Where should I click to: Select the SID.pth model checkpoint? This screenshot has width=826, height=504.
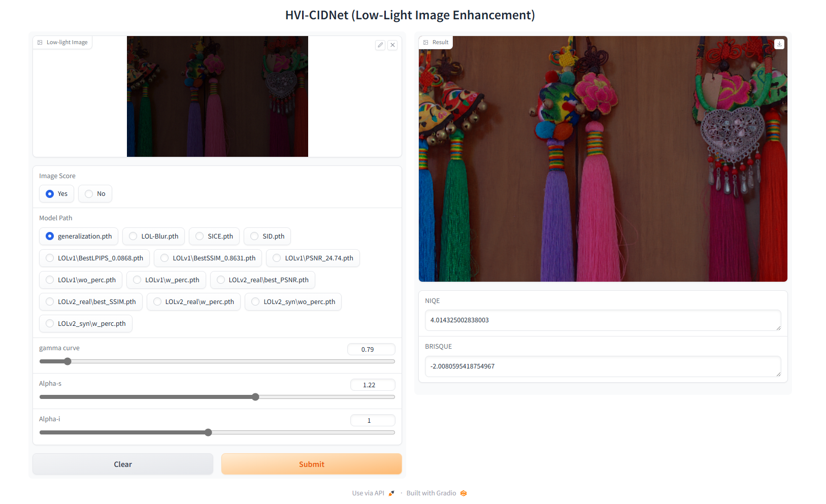click(267, 236)
